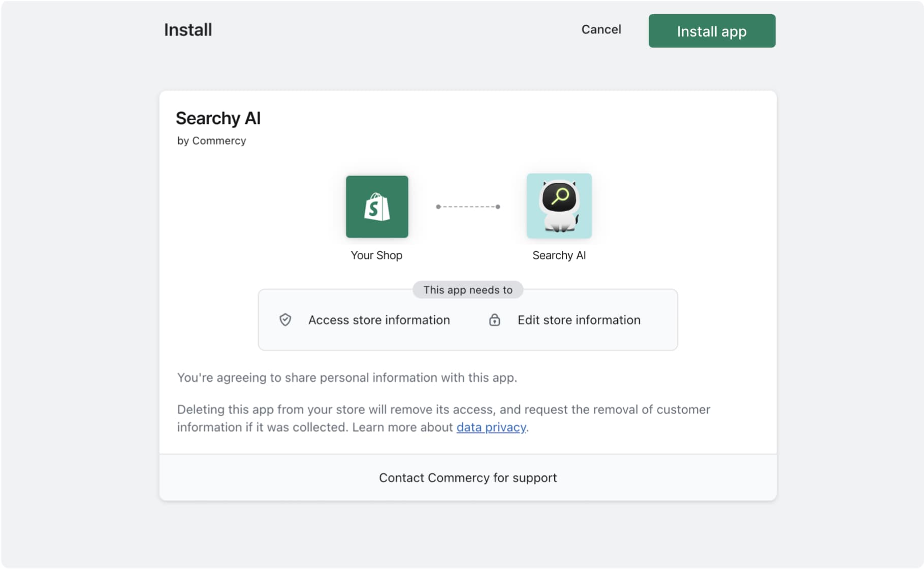Viewport: 924px width, 569px height.
Task: Open the data privacy link
Action: pos(491,427)
